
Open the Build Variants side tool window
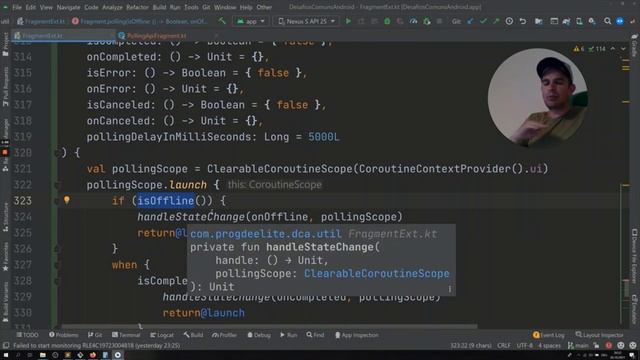5,302
